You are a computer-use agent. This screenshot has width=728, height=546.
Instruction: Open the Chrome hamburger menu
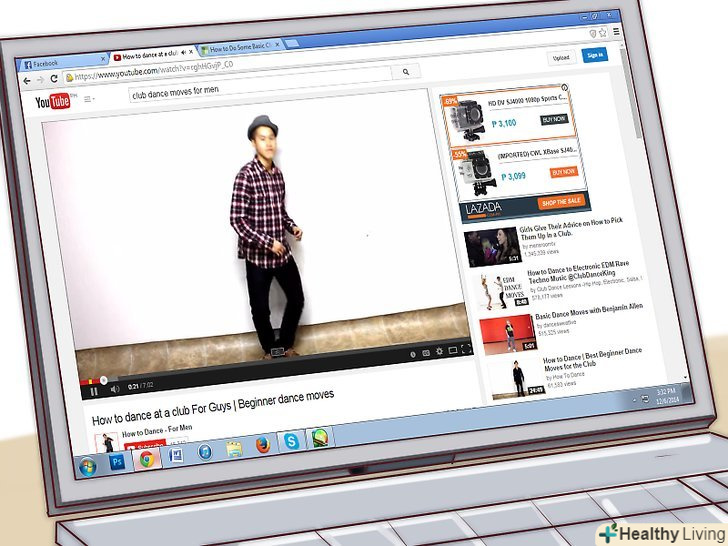coord(616,32)
